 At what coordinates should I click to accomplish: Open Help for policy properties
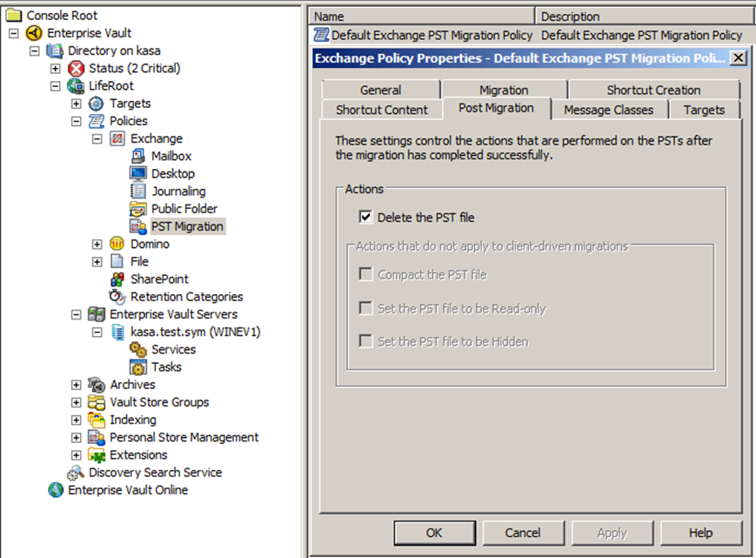pyautogui.click(x=700, y=533)
